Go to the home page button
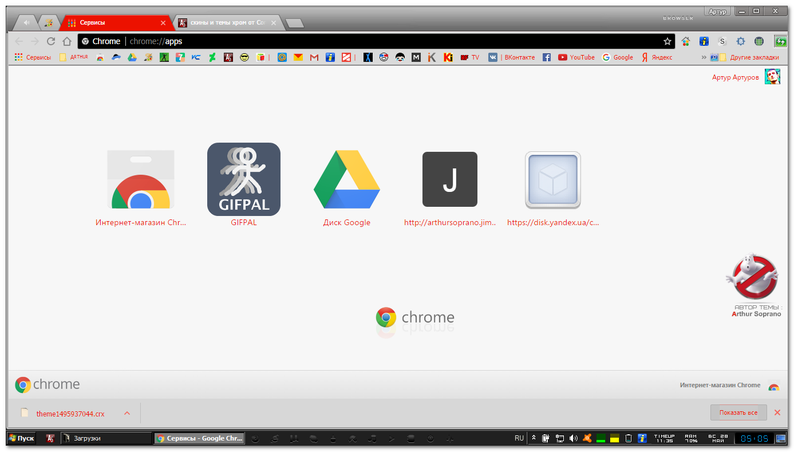 tap(67, 42)
